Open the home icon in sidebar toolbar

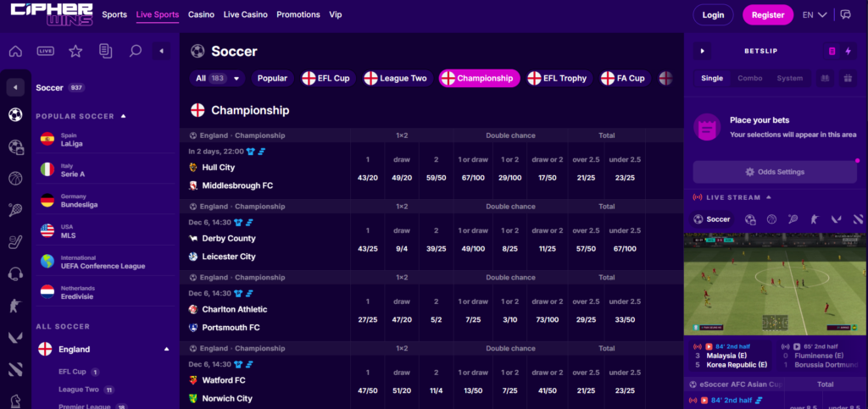pos(15,52)
